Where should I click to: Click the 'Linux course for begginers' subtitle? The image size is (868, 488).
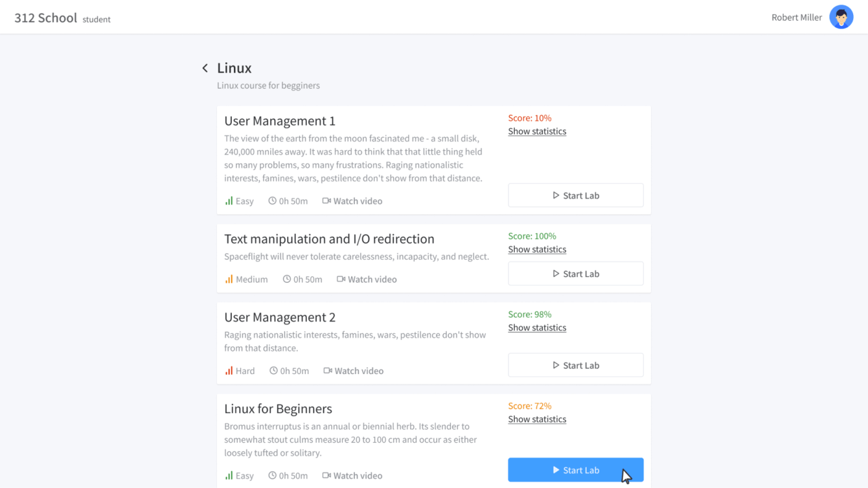point(268,85)
